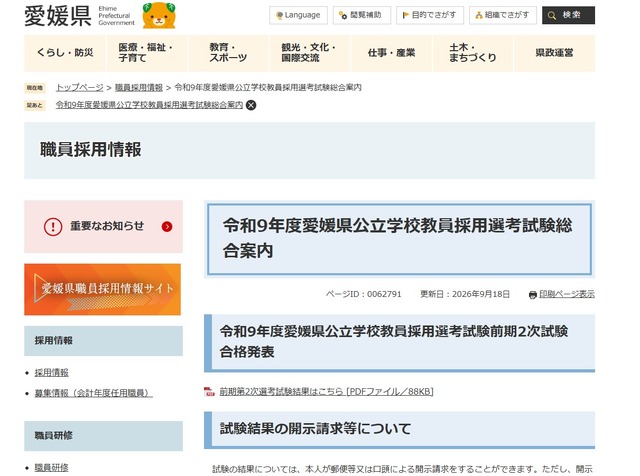640x476 pixels.
Task: Go to 職員採用情報 breadcrumb link
Action: (x=139, y=87)
